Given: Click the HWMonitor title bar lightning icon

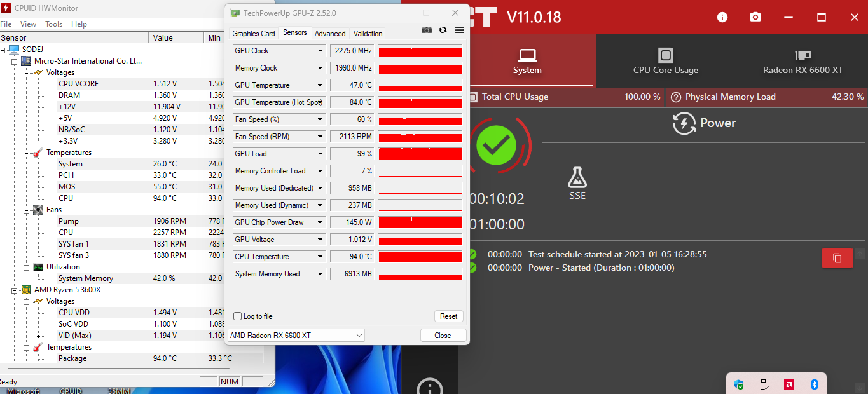Looking at the screenshot, I should pos(7,8).
